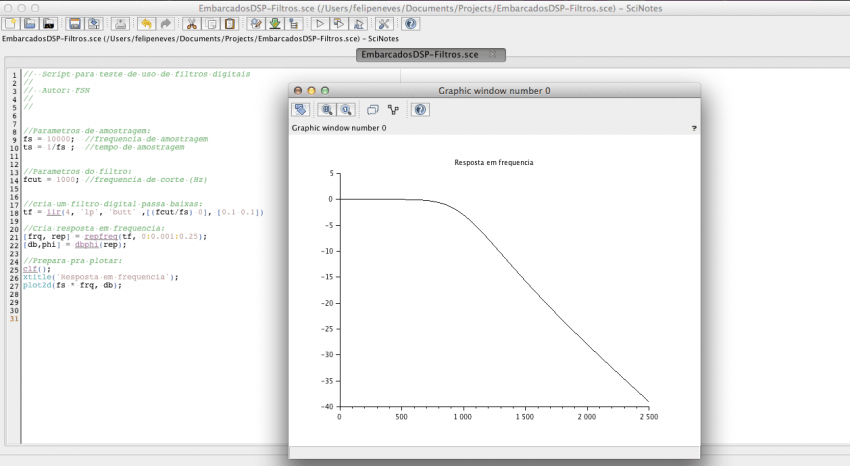Reset to original view in the Graphic window
850x466 pixels.
(346, 110)
